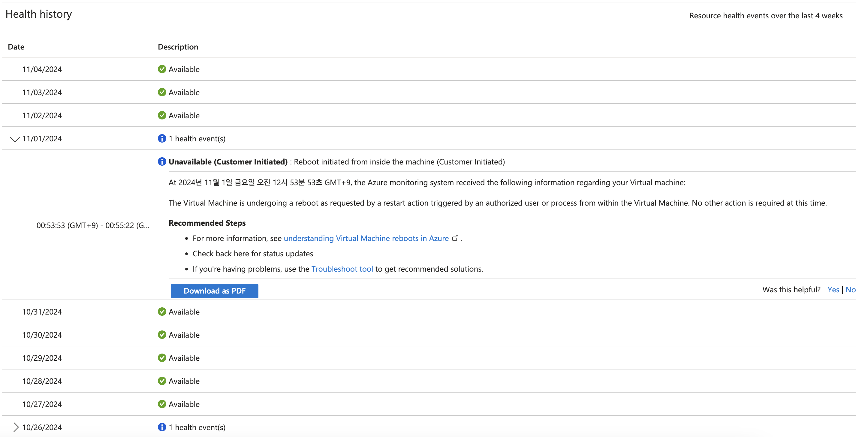This screenshot has width=868, height=437.
Task: Click info icon beside Unavailable (Customer Initiated)
Action: [162, 162]
